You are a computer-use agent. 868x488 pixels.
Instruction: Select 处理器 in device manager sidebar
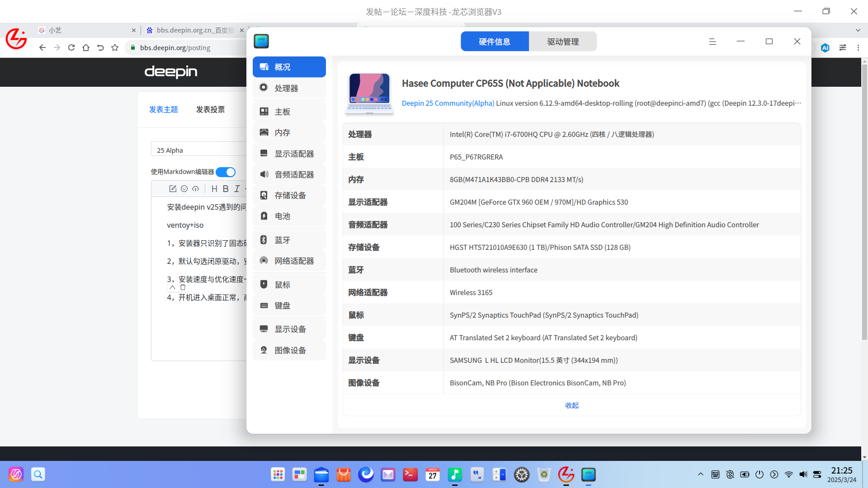click(x=289, y=88)
